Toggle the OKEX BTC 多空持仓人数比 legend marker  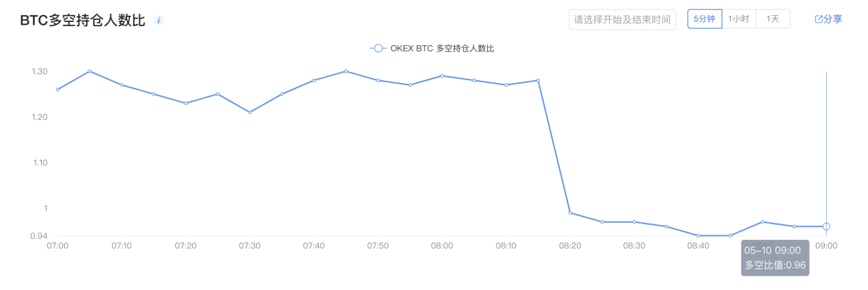coord(378,49)
